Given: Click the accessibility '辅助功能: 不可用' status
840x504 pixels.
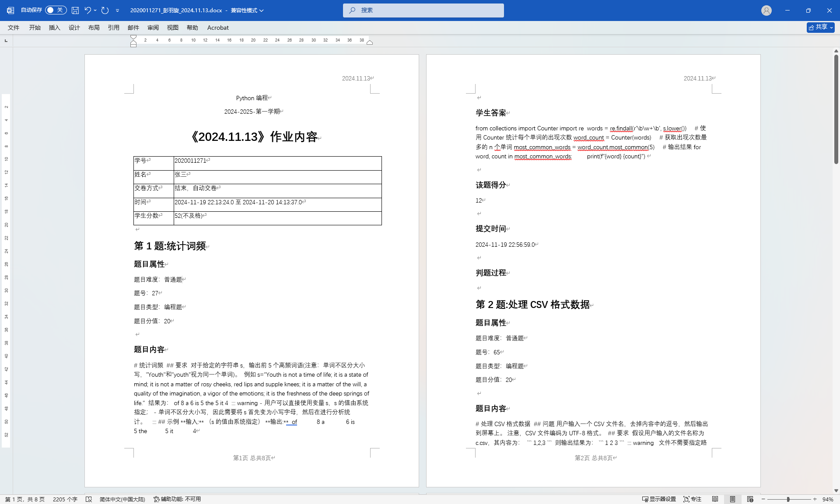Looking at the screenshot, I should [177, 499].
